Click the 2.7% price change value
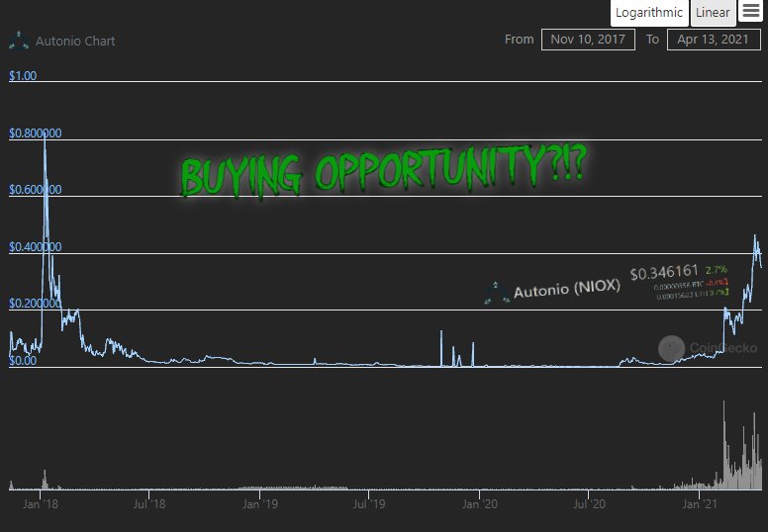This screenshot has height=532, width=768. pyautogui.click(x=717, y=270)
